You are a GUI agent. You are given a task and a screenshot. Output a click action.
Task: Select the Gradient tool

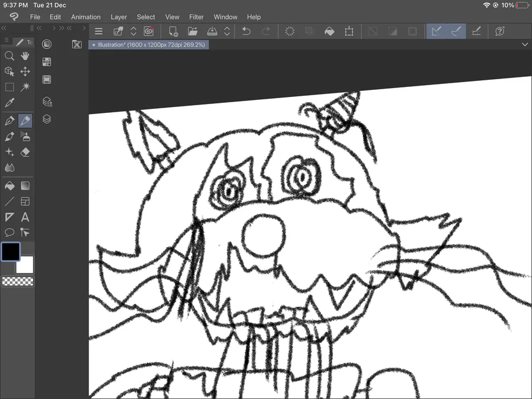click(x=25, y=186)
